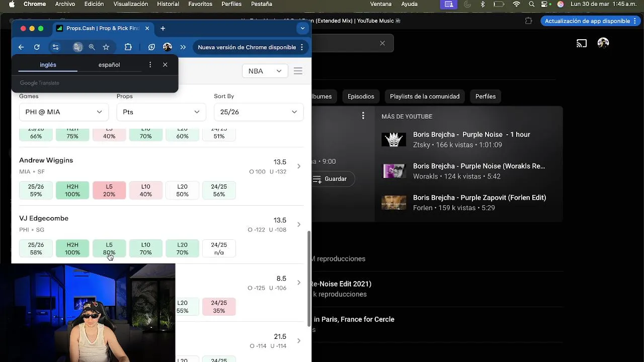644x362 pixels.
Task: Select the español tab in Translate popup
Action: tap(109, 65)
